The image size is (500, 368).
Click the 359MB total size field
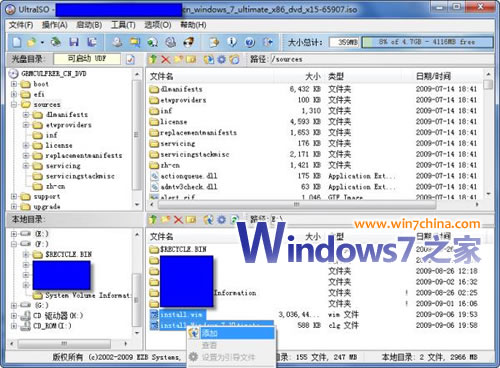coord(344,42)
